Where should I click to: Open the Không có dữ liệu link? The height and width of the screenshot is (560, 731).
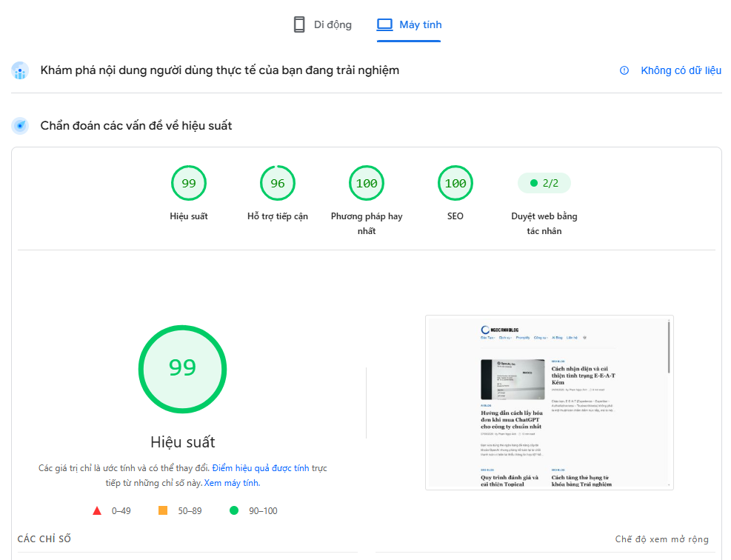point(681,70)
